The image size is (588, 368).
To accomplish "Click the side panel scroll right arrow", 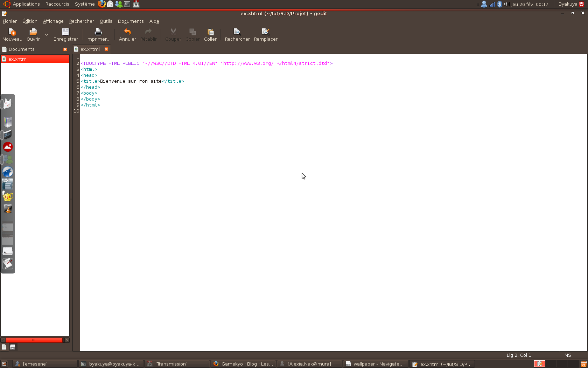I will (x=67, y=340).
